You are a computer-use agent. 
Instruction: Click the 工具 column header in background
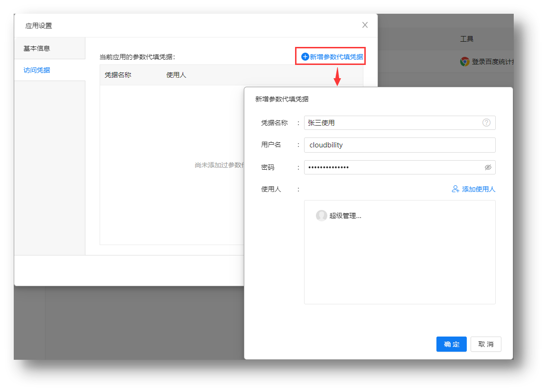(467, 39)
